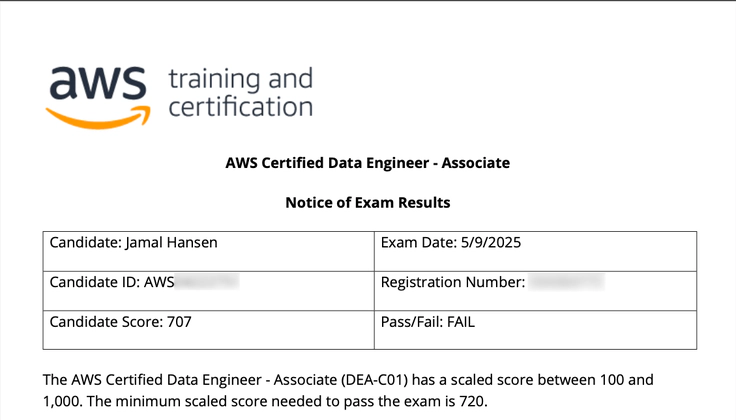Click the blurred Candidate ID value
Screen dimensions: 736x420
(207, 282)
